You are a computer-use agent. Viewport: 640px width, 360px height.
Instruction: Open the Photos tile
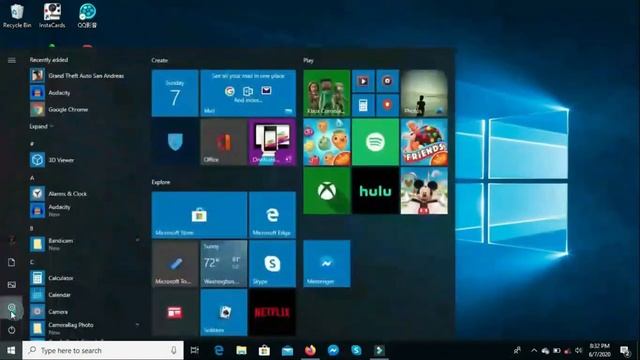[x=424, y=93]
